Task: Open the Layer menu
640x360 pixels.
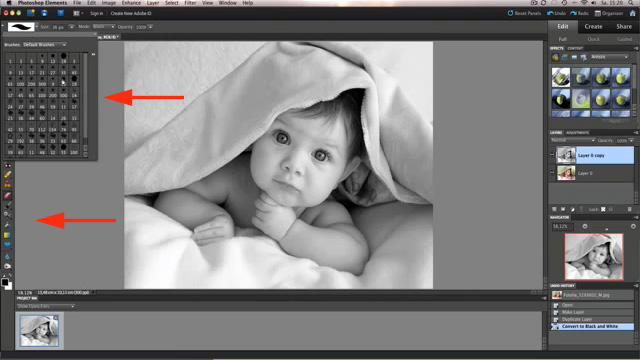Action: point(153,3)
